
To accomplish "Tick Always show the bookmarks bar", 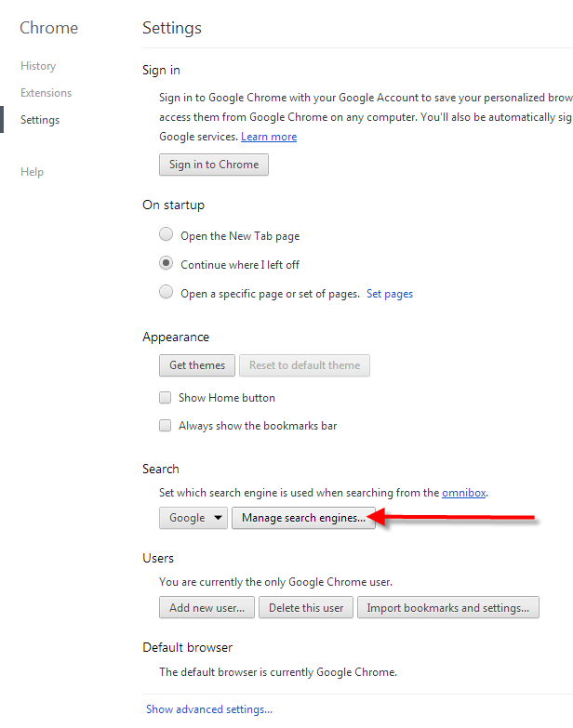I will [165, 426].
